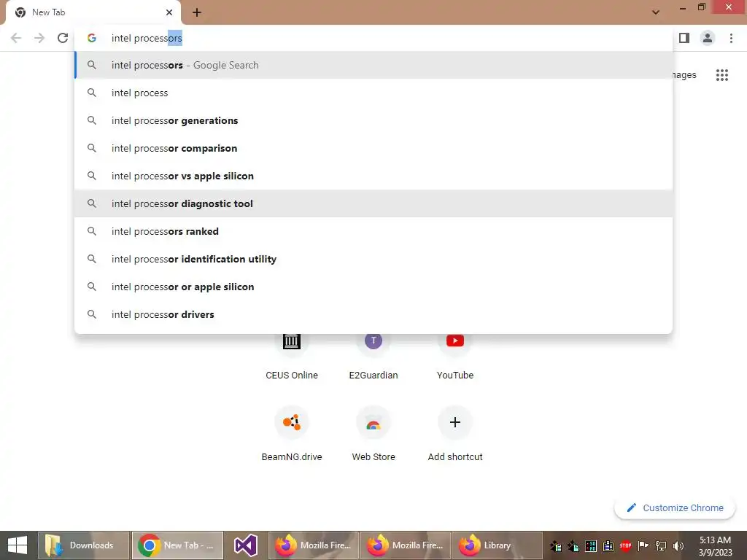Click the Add shortcut button
This screenshot has width=747, height=560.
point(455,435)
